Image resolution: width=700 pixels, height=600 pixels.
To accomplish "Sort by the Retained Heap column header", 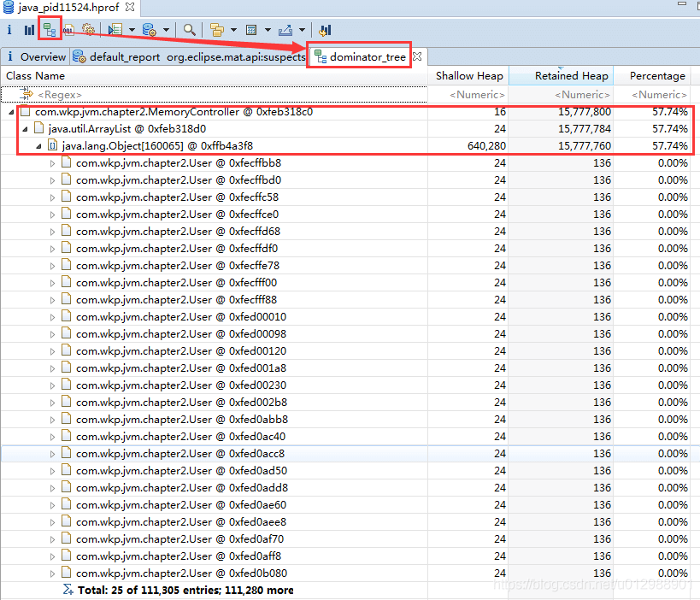I will [561, 75].
